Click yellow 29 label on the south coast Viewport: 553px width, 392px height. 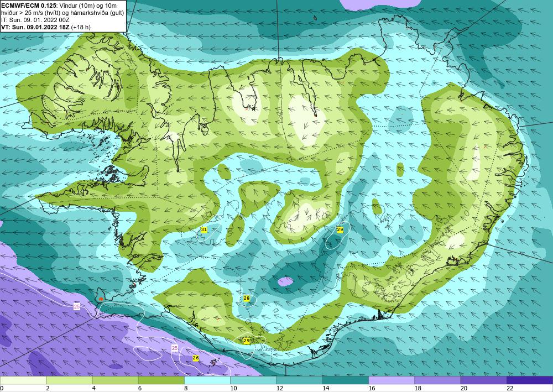tap(247, 341)
